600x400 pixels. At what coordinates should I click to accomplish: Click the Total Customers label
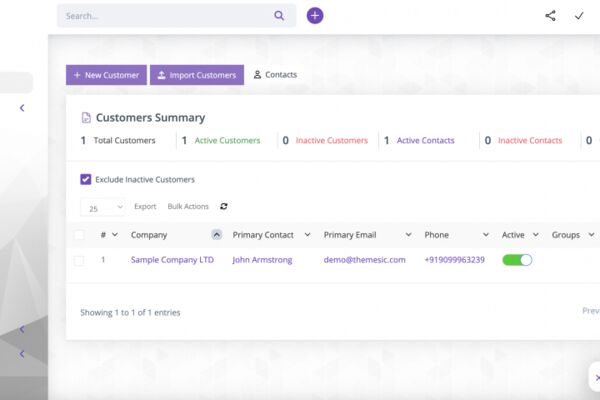point(124,140)
